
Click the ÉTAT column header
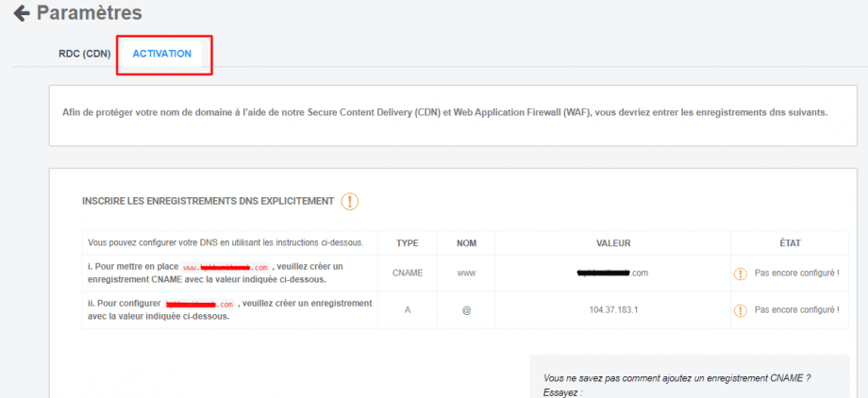791,243
